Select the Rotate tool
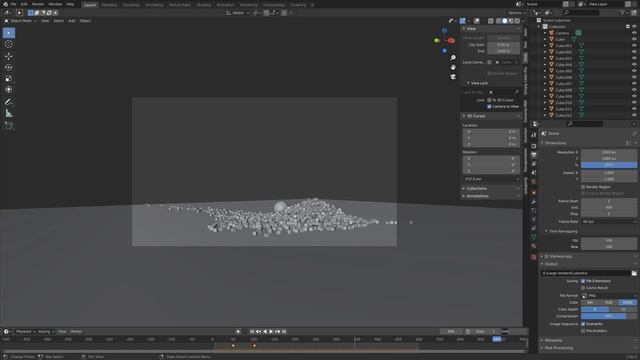This screenshot has width=640, height=360. [x=9, y=67]
